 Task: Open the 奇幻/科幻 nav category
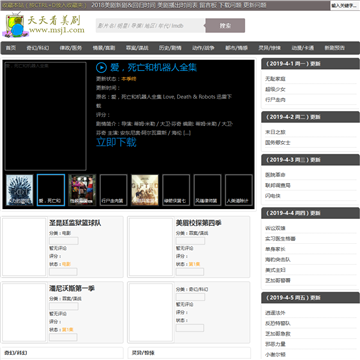(x=38, y=48)
